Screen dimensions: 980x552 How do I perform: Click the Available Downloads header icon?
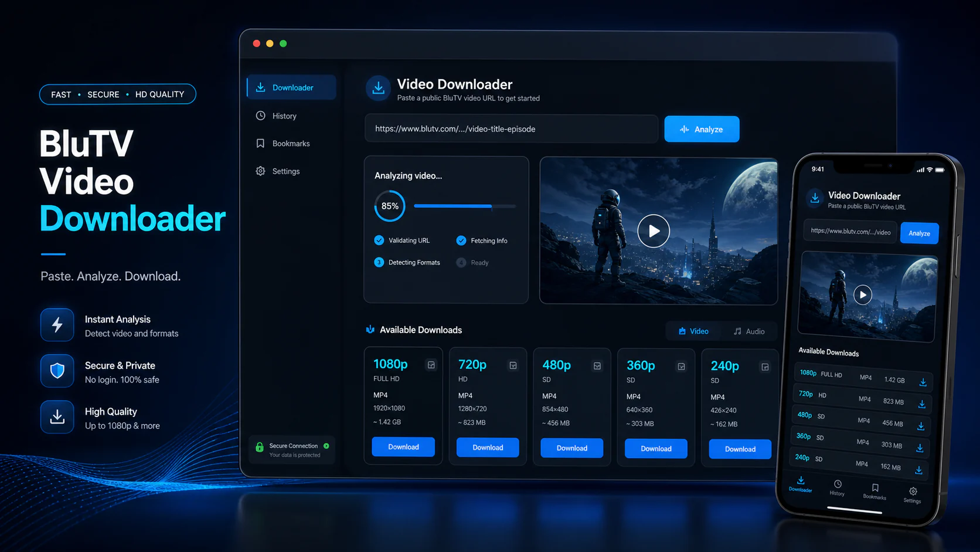(x=370, y=330)
